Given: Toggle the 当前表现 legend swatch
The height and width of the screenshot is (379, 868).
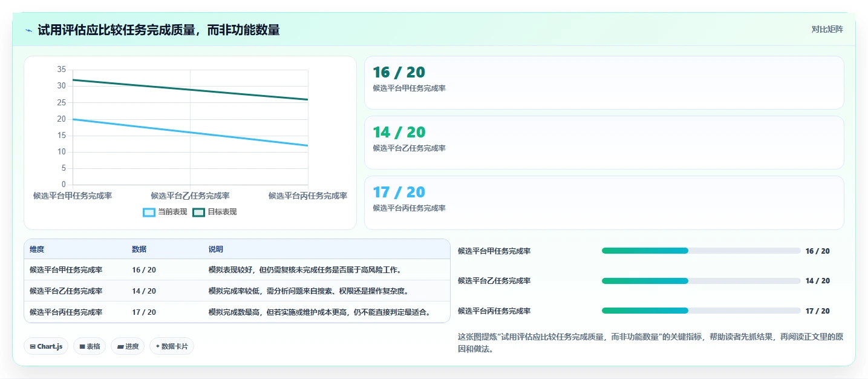Looking at the screenshot, I should pyautogui.click(x=149, y=212).
